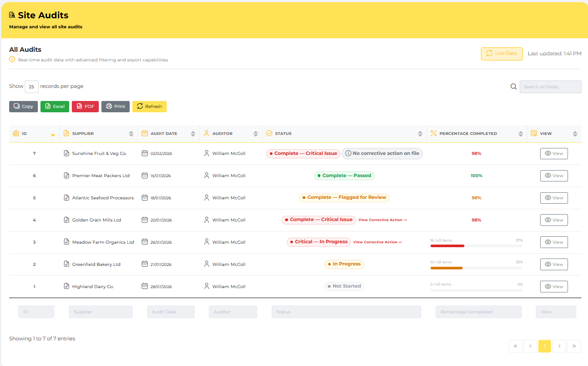Go to previous page of results
Image resolution: width=588 pixels, height=366 pixels.
coord(530,346)
